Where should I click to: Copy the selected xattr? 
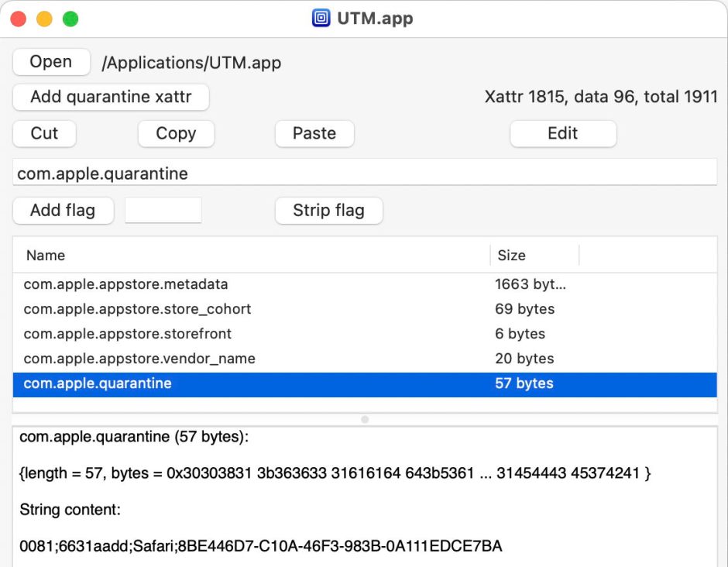pos(176,133)
